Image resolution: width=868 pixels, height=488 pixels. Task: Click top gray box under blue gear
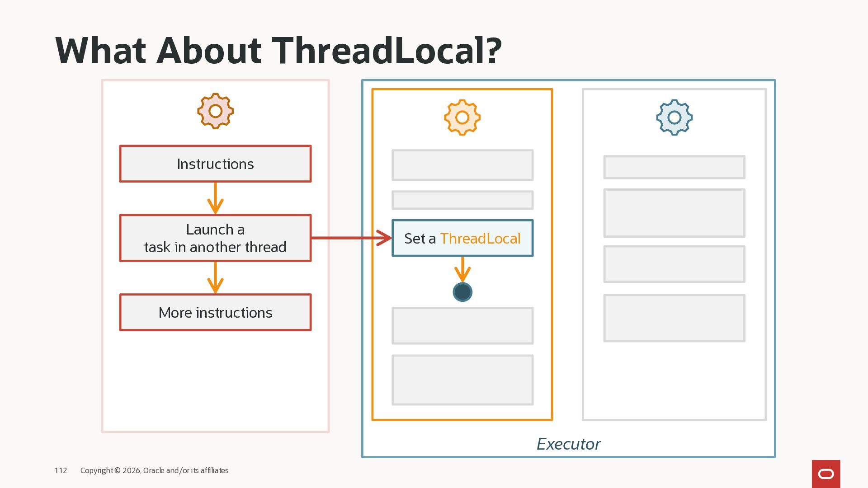674,167
